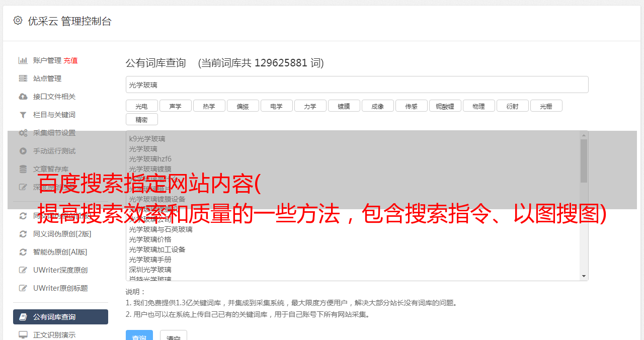
Task: Select the 偏振 tag button
Action: pyautogui.click(x=243, y=106)
